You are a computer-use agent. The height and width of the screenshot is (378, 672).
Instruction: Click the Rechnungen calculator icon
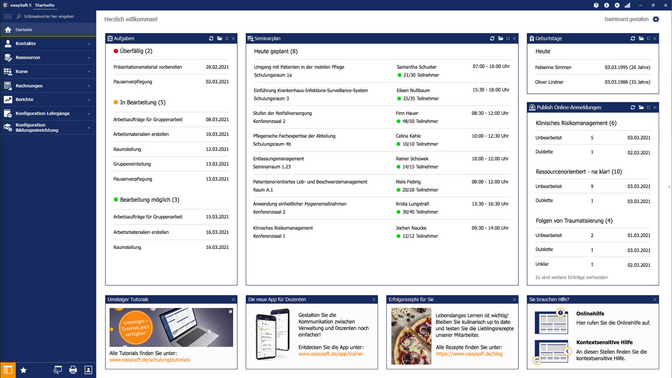click(8, 86)
